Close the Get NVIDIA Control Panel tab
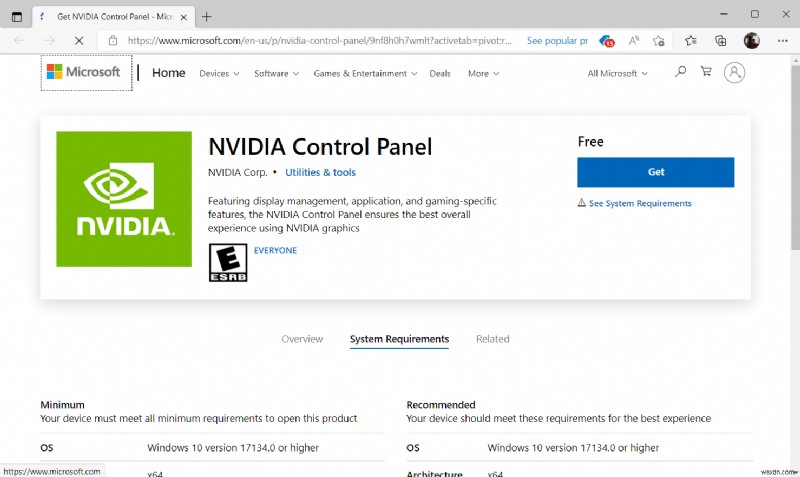The width and height of the screenshot is (800, 477). click(184, 17)
